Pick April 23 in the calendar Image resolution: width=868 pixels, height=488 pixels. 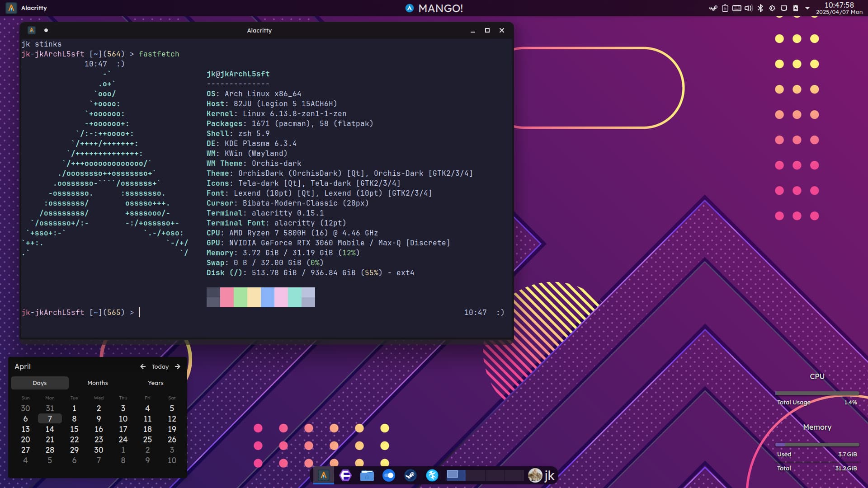coord(99,439)
